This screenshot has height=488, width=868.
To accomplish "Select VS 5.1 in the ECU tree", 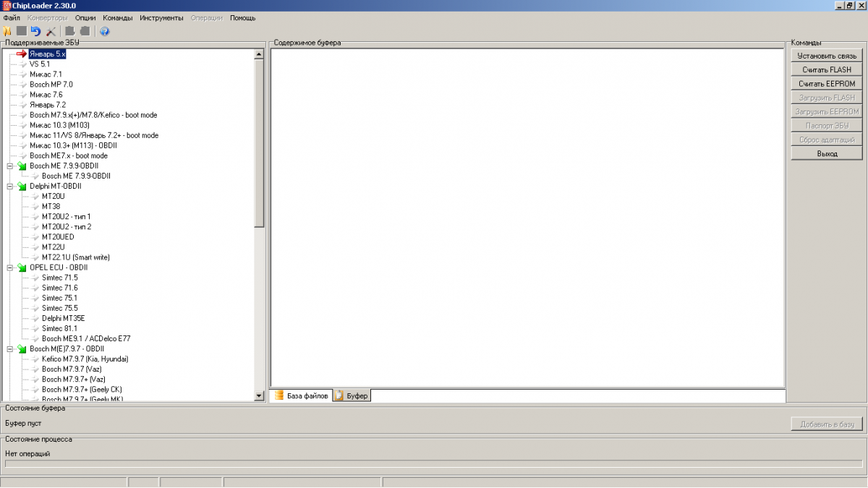I will coord(40,64).
